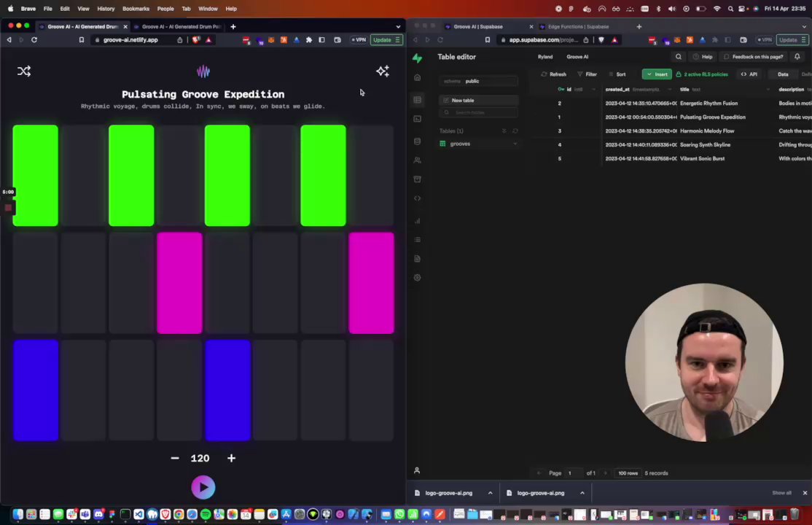Expand grooves table options chevron
The width and height of the screenshot is (812, 525).
[x=515, y=144]
